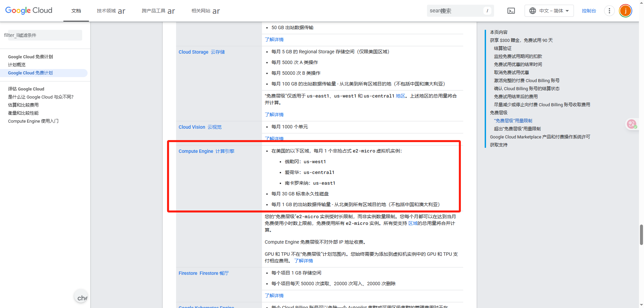Jump to 监控免费试用期间的扣款

pos(518,56)
